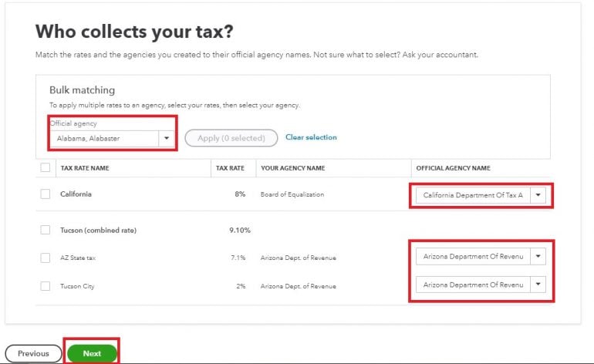This screenshot has height=364, width=594.
Task: Select the Tucson (combined rate) checkbox
Action: [45, 230]
